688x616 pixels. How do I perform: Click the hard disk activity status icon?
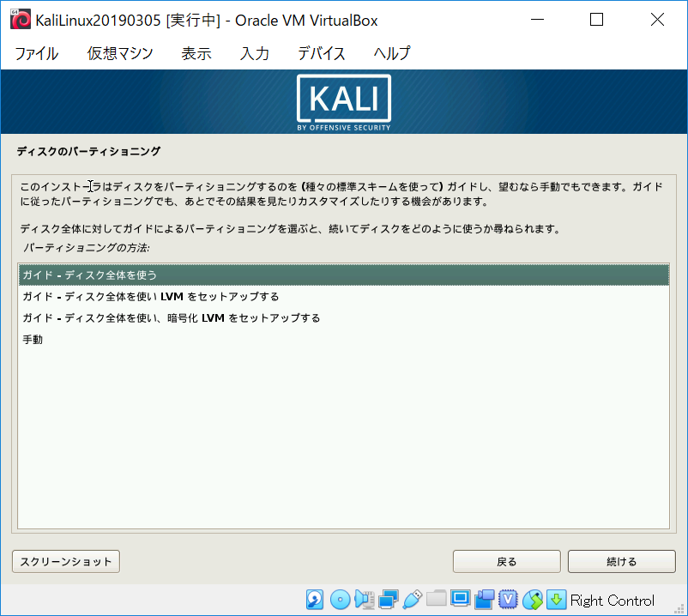point(315,600)
